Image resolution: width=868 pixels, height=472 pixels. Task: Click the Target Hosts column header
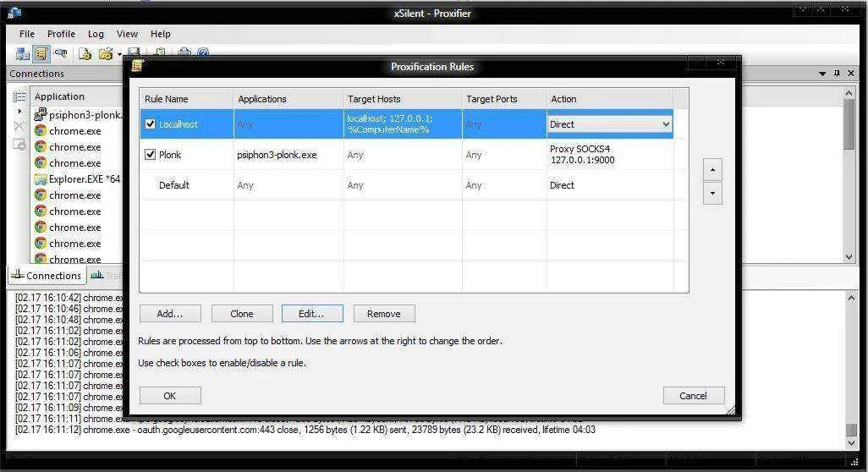[x=403, y=99]
